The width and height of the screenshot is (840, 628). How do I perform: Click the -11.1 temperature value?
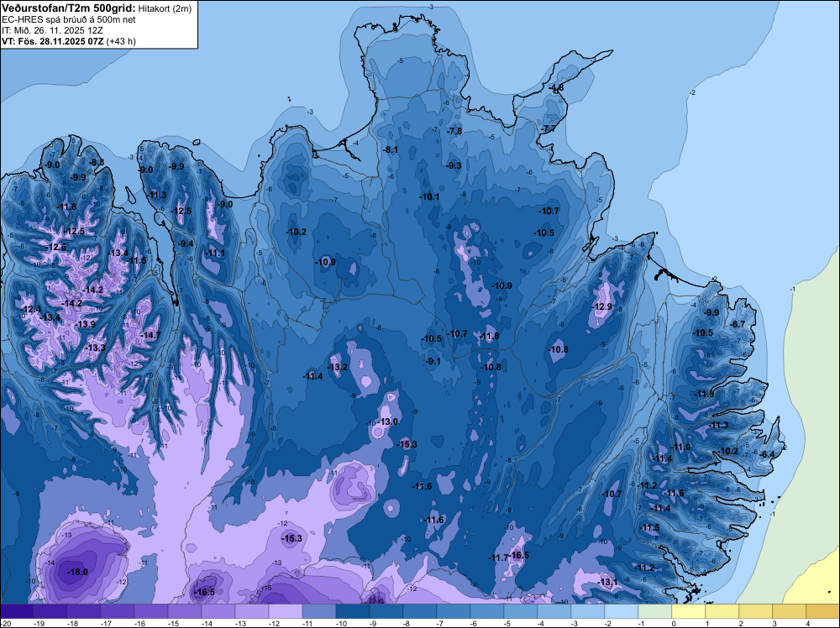(x=216, y=253)
